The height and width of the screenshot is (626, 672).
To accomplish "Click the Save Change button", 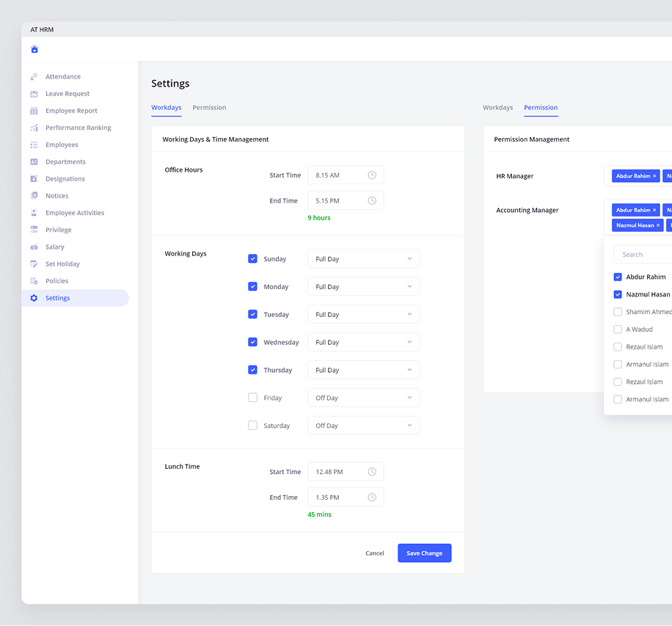I will [424, 553].
